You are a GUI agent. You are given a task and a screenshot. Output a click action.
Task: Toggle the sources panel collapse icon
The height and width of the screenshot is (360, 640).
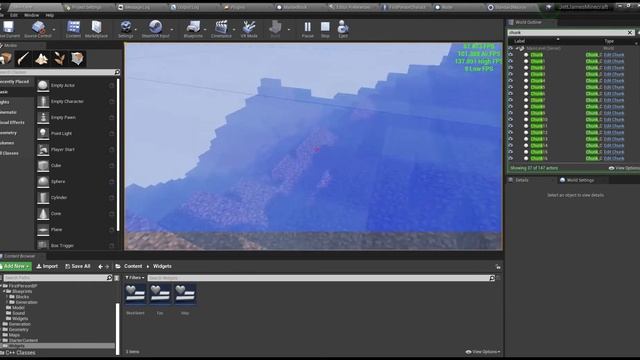[x=117, y=278]
